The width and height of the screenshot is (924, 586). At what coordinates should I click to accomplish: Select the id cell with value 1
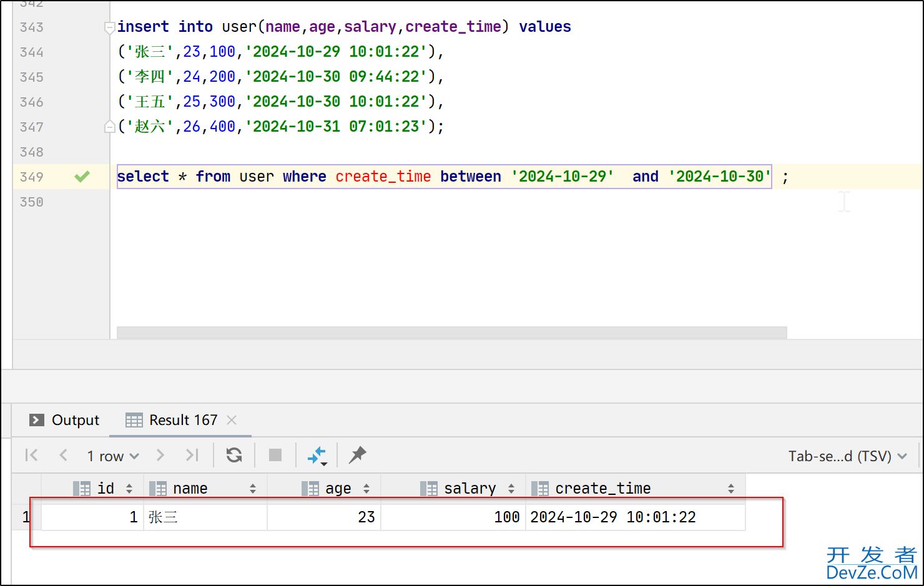(x=92, y=517)
